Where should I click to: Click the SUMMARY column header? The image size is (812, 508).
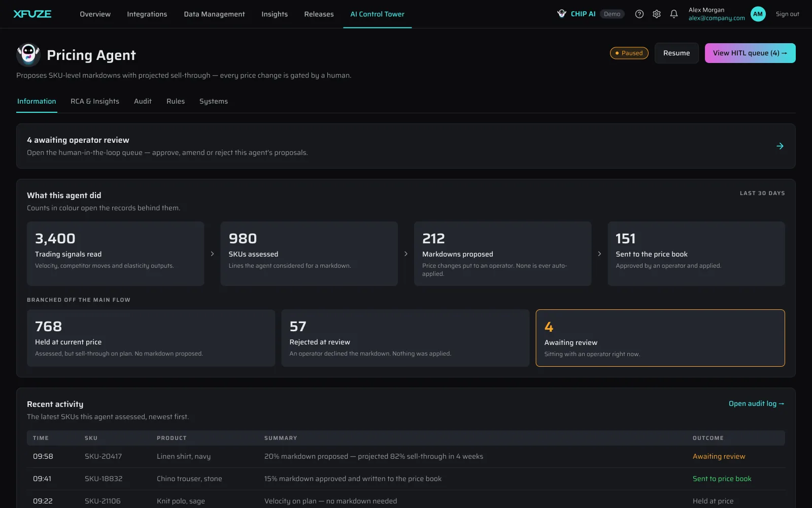click(x=281, y=438)
